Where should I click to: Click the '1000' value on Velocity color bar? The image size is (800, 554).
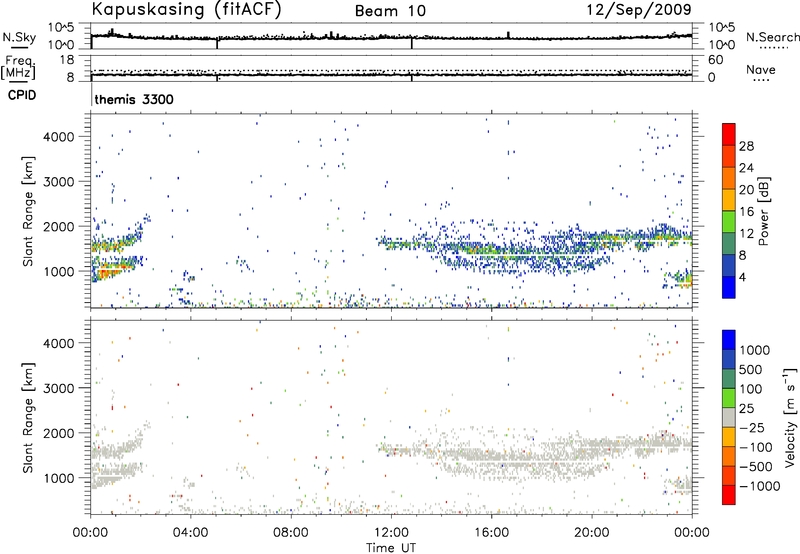(x=755, y=350)
